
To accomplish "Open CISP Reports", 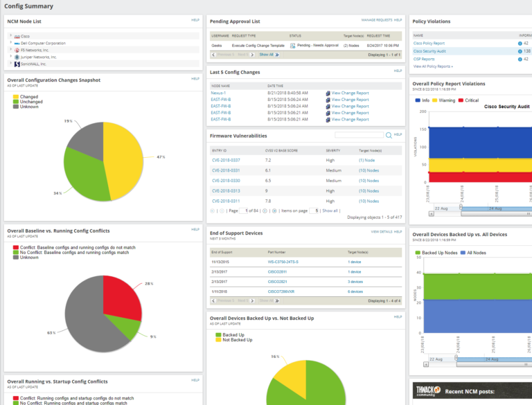I will coord(424,59).
